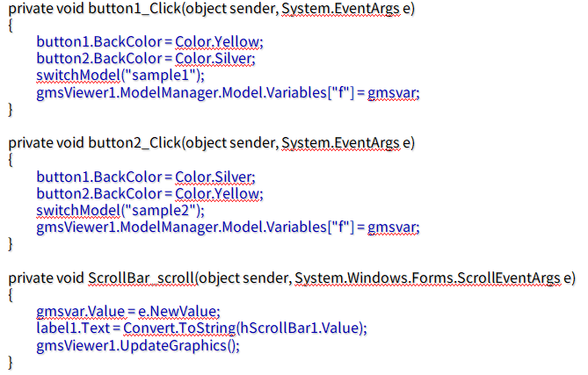Click Color.Yellow in the first method
This screenshot has width=588, height=375.
217,41
